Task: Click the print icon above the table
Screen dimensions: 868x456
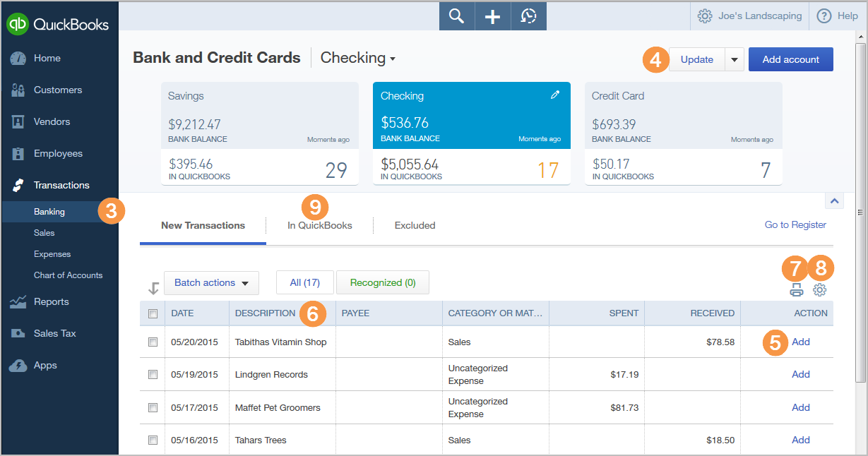Action: pos(797,289)
